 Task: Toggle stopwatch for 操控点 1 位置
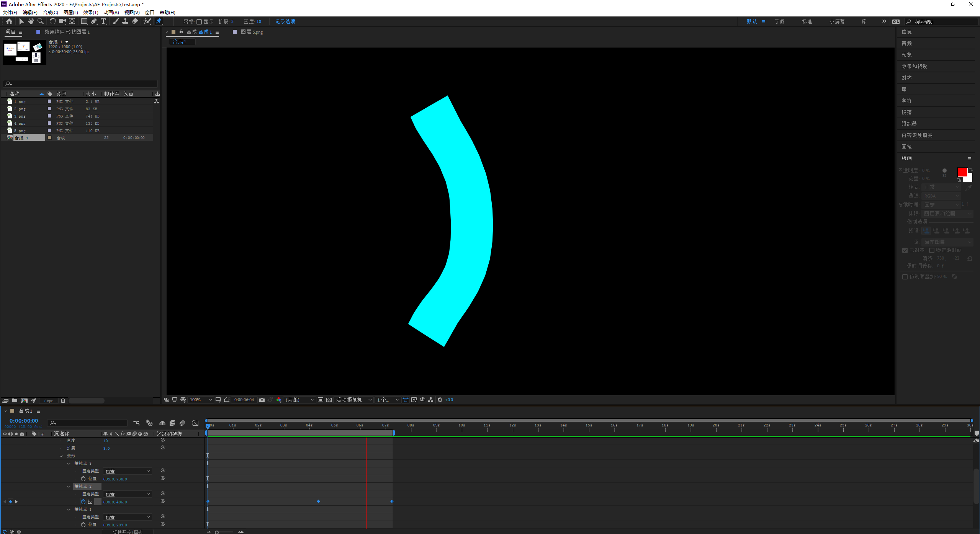point(83,525)
